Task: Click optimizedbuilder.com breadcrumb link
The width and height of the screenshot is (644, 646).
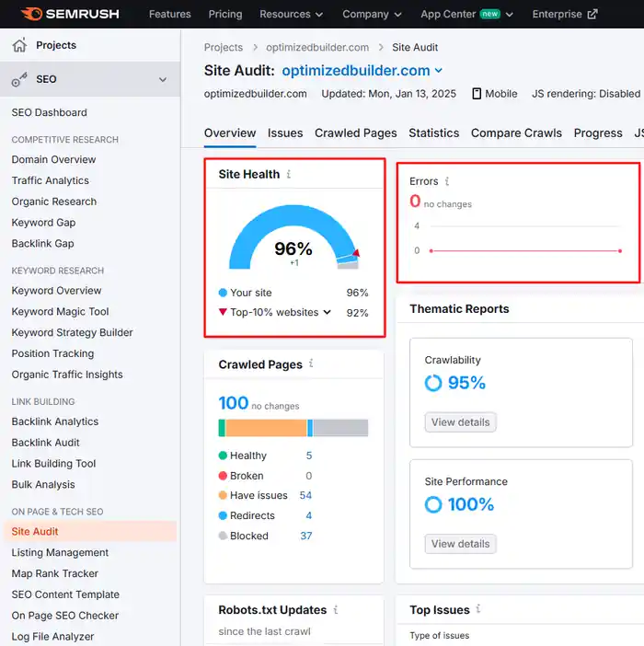Action: tap(317, 47)
